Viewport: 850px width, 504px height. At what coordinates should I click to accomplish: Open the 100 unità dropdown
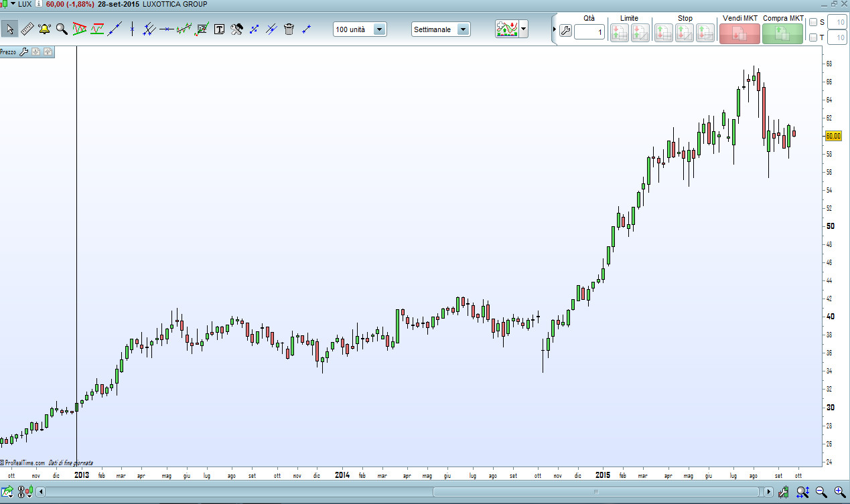(360, 29)
